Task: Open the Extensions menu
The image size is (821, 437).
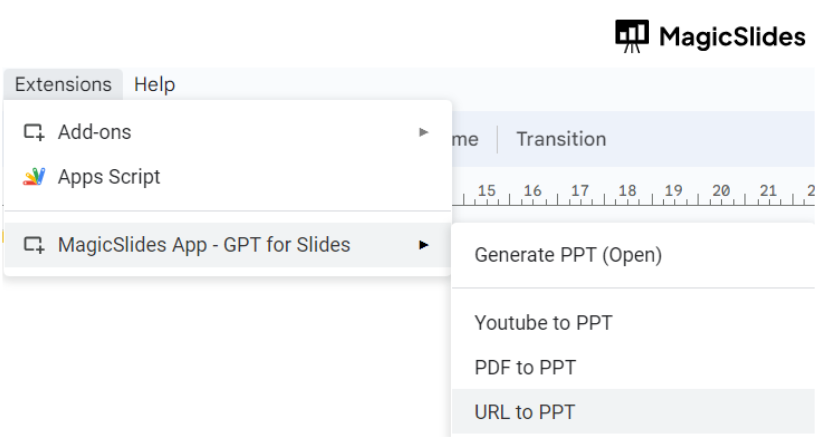Action: [x=63, y=85]
